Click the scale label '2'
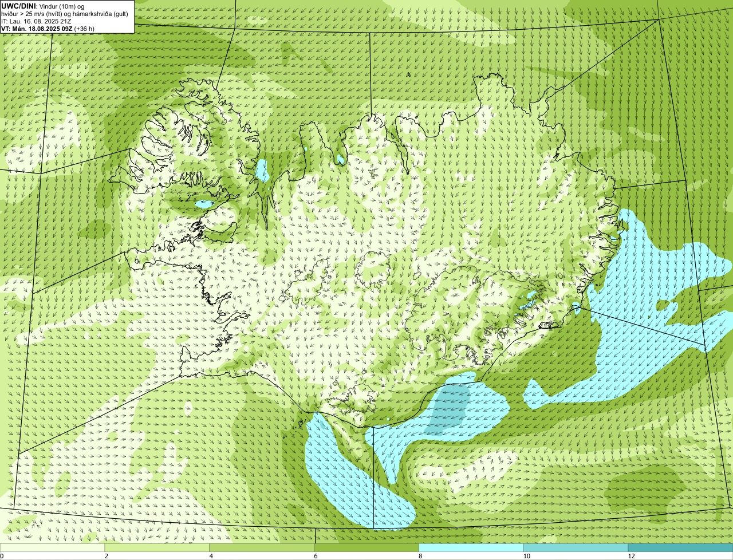The image size is (733, 560). [x=107, y=556]
